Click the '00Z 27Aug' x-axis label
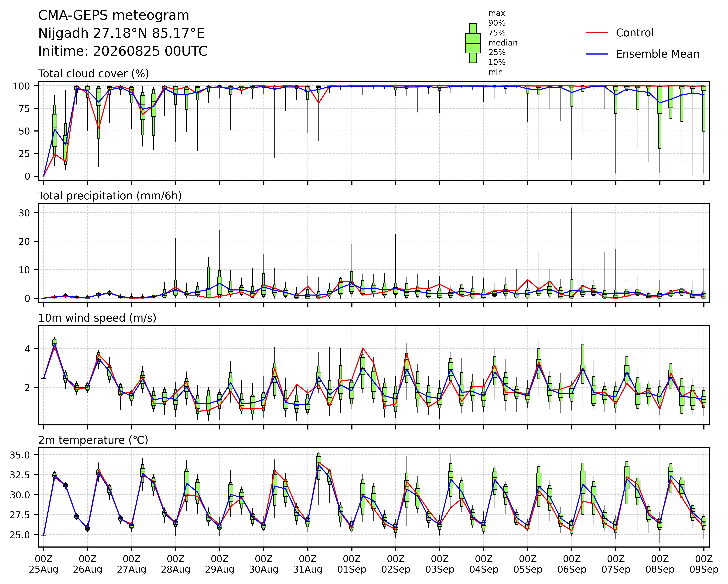728x584 pixels. click(132, 564)
